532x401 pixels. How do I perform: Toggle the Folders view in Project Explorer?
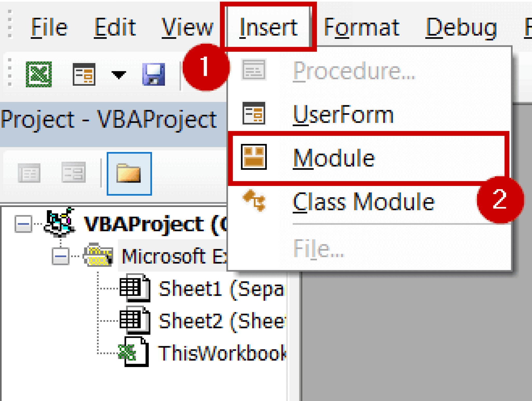129,173
